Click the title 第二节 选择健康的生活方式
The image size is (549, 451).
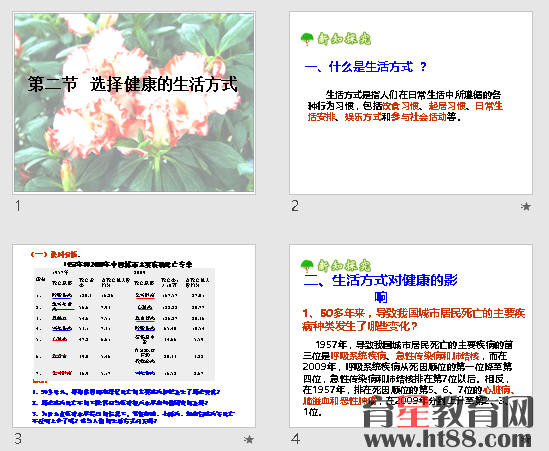pos(133,84)
